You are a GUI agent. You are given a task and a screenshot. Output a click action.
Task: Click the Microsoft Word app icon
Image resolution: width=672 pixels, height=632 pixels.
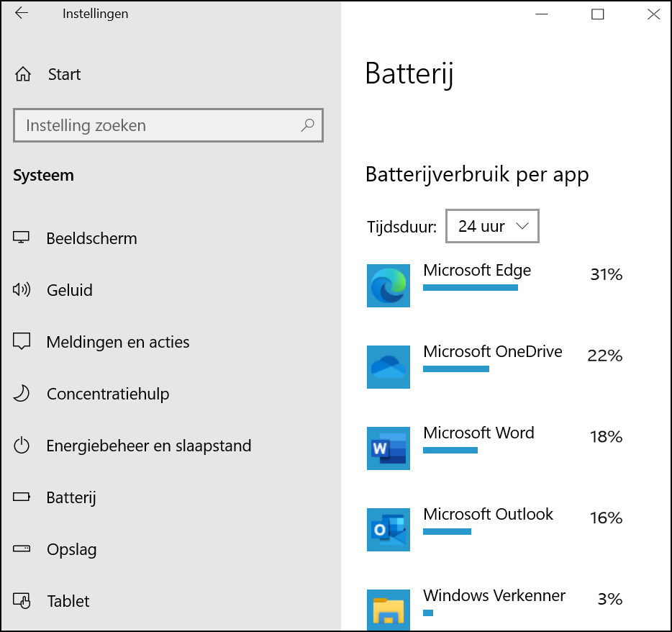coord(389,448)
